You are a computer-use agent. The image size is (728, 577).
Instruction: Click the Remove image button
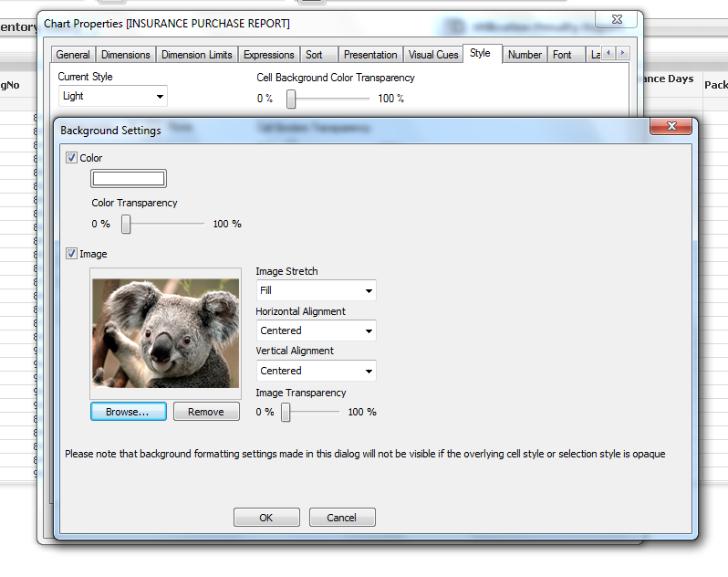click(206, 412)
